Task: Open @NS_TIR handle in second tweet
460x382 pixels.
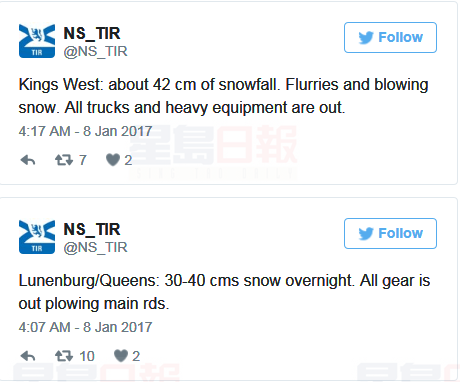Action: (96, 247)
